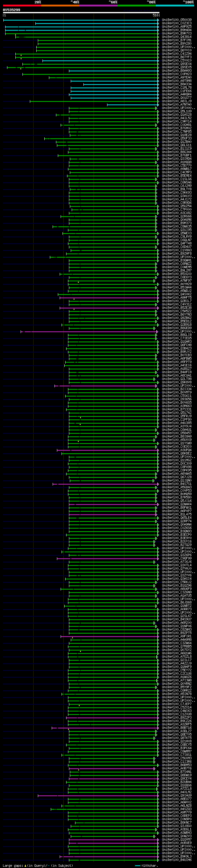Select hit label UniRef100_Q9SEX5
The width and height of the screenshot is (197, 868).
click(177, 67)
